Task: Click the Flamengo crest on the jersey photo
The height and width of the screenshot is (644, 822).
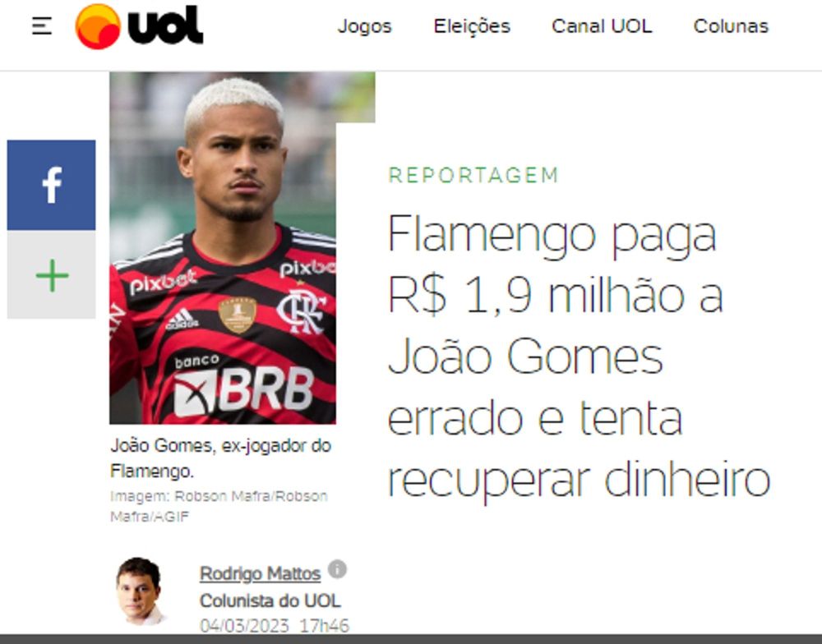Action: click(x=300, y=312)
